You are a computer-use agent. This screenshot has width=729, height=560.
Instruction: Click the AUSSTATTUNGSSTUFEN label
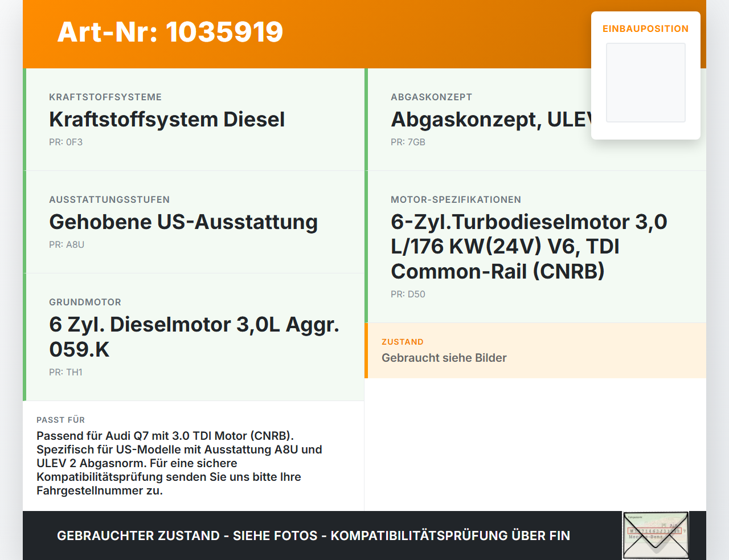click(x=109, y=199)
